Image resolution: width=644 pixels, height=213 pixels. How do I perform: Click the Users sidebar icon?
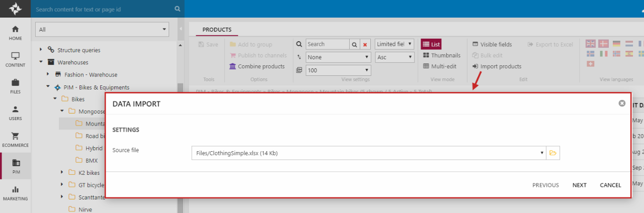[x=15, y=113]
